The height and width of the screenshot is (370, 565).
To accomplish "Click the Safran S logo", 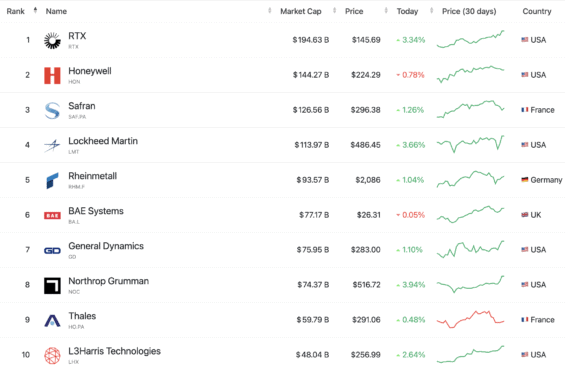I will click(x=52, y=110).
